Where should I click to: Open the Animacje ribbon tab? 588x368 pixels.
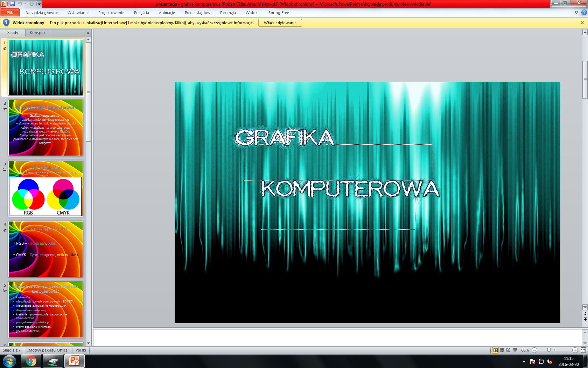[x=167, y=13]
